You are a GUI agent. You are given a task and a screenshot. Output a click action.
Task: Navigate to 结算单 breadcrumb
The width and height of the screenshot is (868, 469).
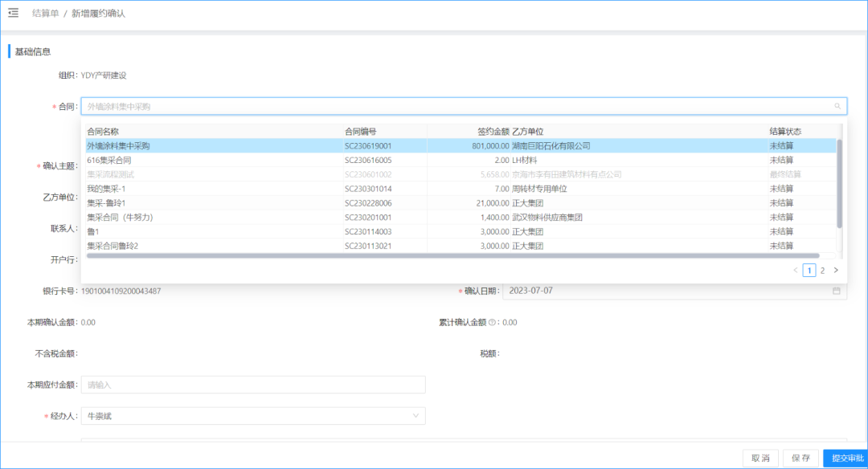[x=45, y=14]
